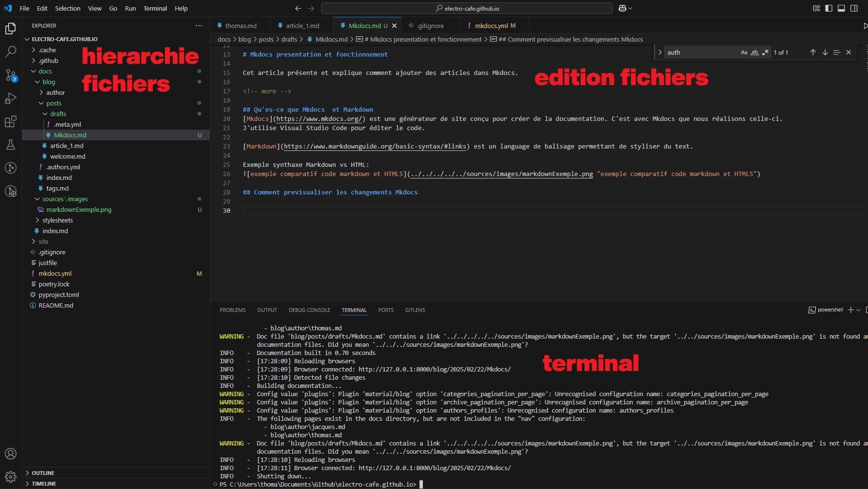Open terminal launch profile dropdown
The height and width of the screenshot is (489, 868).
tap(858, 310)
